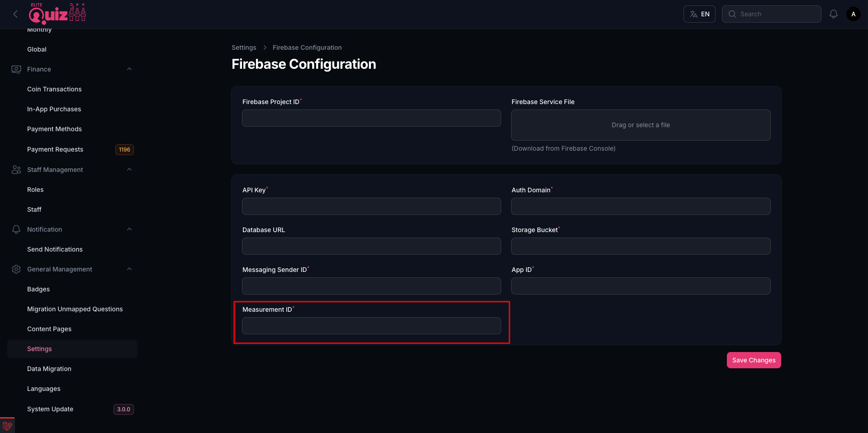Click the Firebase Service File label
This screenshot has height=433, width=868.
point(543,102)
